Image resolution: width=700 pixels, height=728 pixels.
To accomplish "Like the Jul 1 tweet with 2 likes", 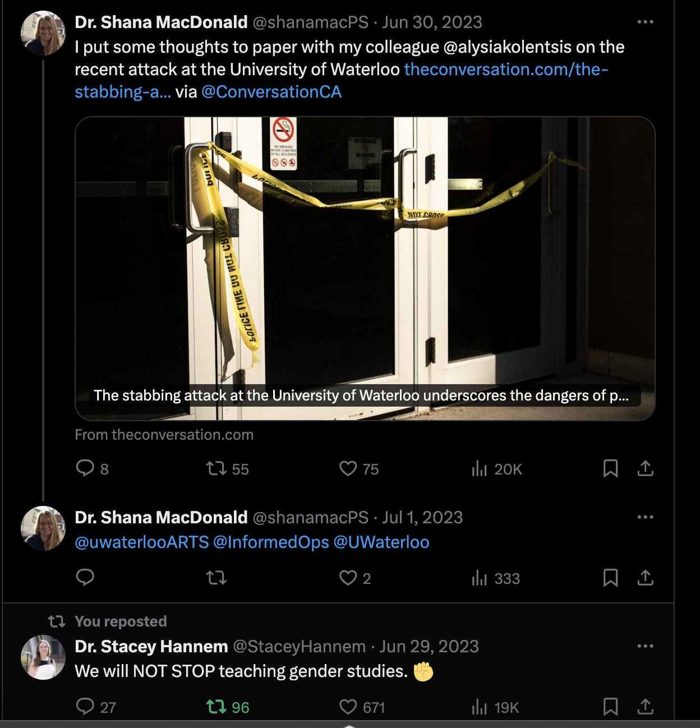I will (x=348, y=578).
